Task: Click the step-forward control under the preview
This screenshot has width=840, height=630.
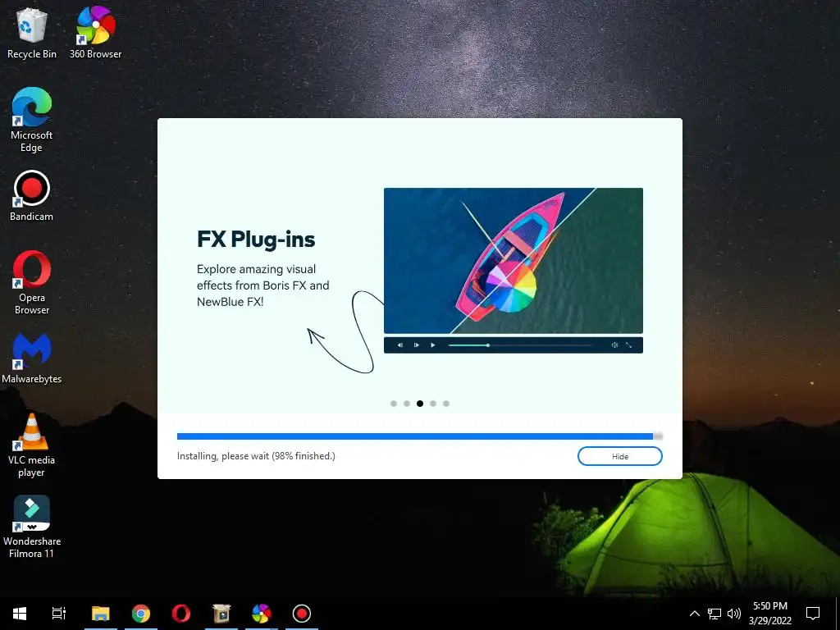Action: [416, 345]
